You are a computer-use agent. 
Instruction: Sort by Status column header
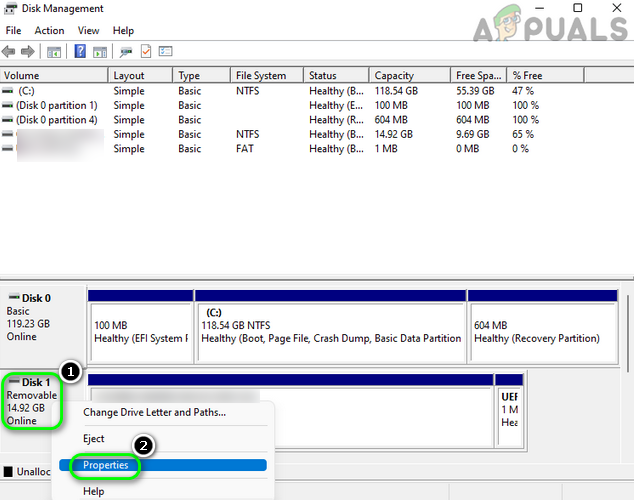coord(336,76)
